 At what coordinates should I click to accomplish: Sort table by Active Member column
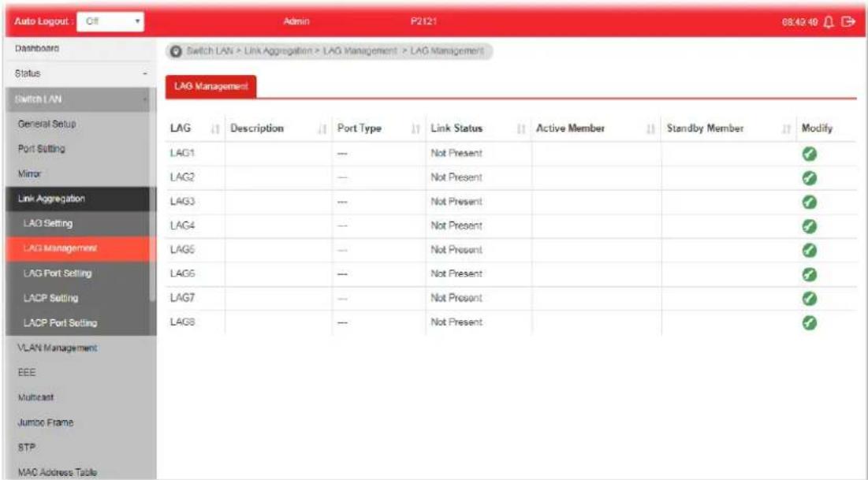[x=651, y=129]
